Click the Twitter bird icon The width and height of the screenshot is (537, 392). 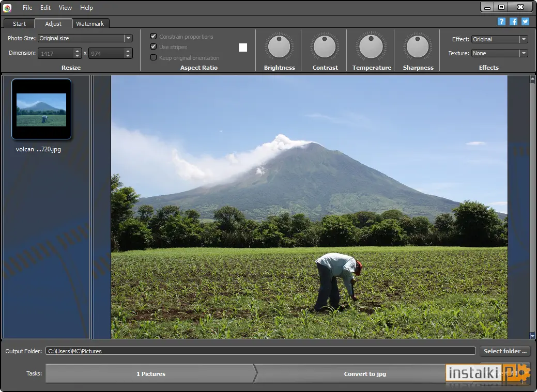click(x=525, y=22)
